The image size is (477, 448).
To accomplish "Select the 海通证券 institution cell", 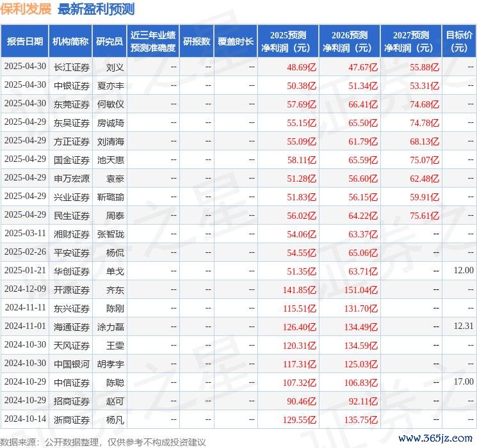I will tap(72, 327).
